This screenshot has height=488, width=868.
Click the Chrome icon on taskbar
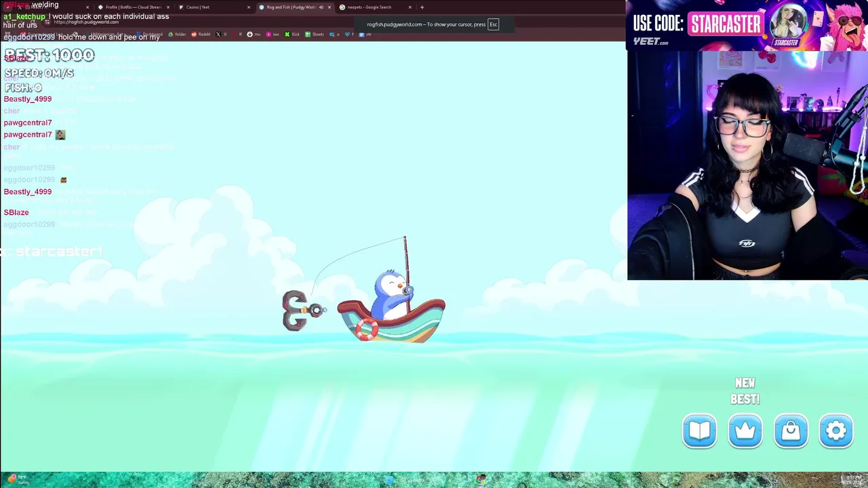coord(481,480)
